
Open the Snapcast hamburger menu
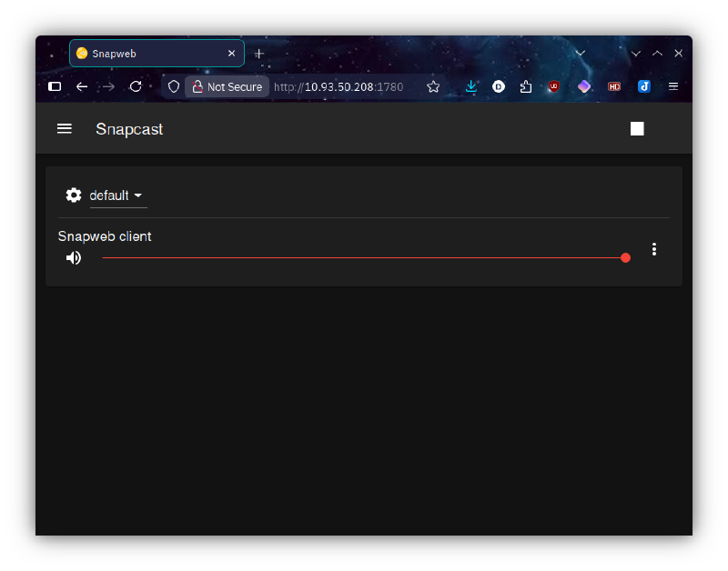click(64, 128)
